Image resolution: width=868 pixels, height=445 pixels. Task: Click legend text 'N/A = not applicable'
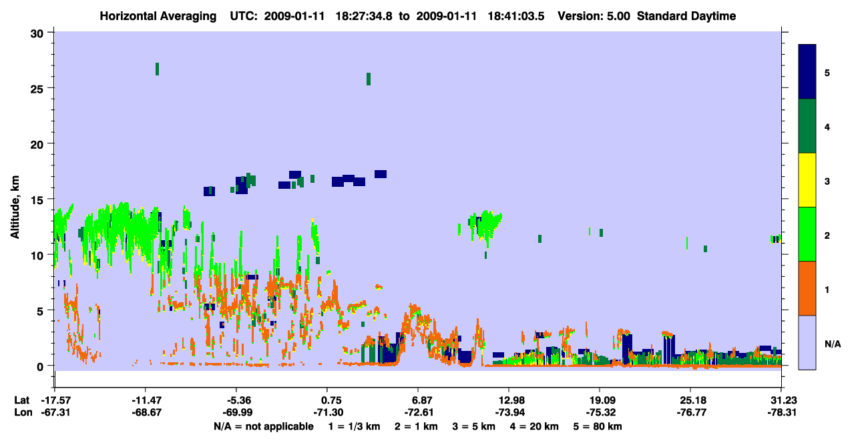click(263, 426)
